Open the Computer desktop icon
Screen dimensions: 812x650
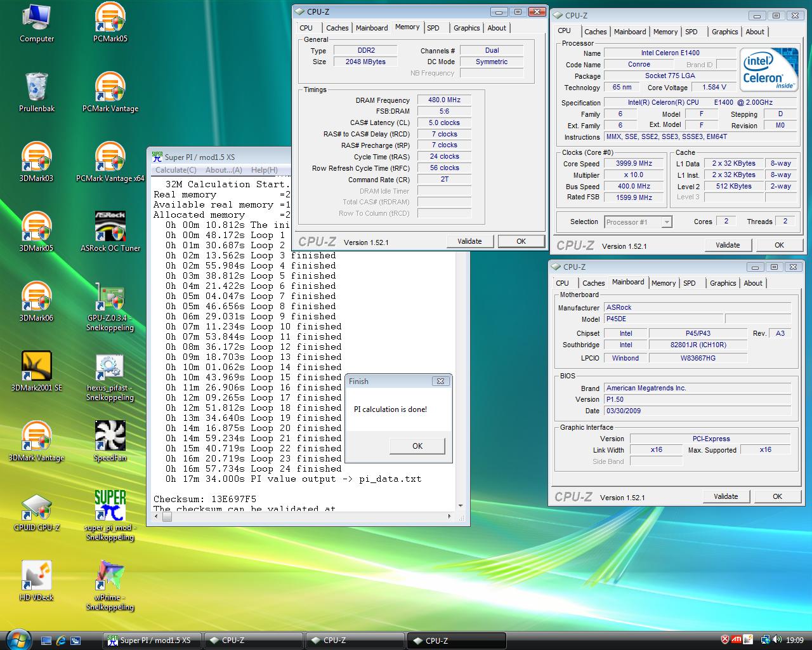(x=36, y=23)
